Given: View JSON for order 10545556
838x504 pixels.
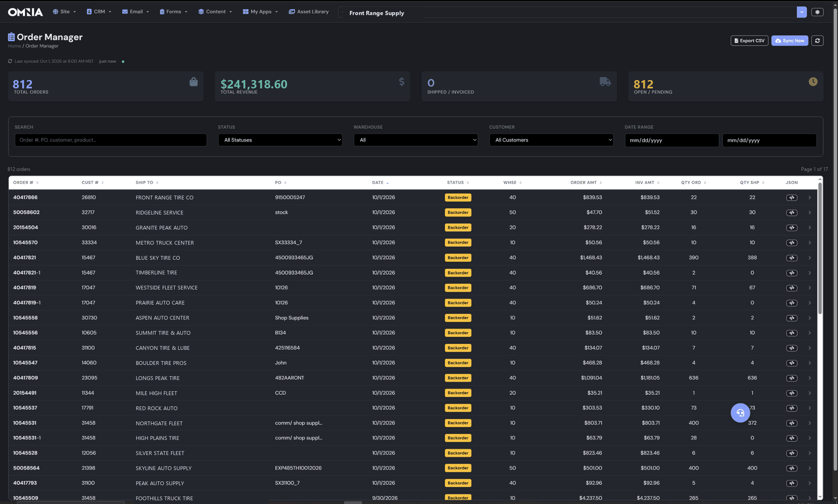Looking at the screenshot, I should point(791,333).
